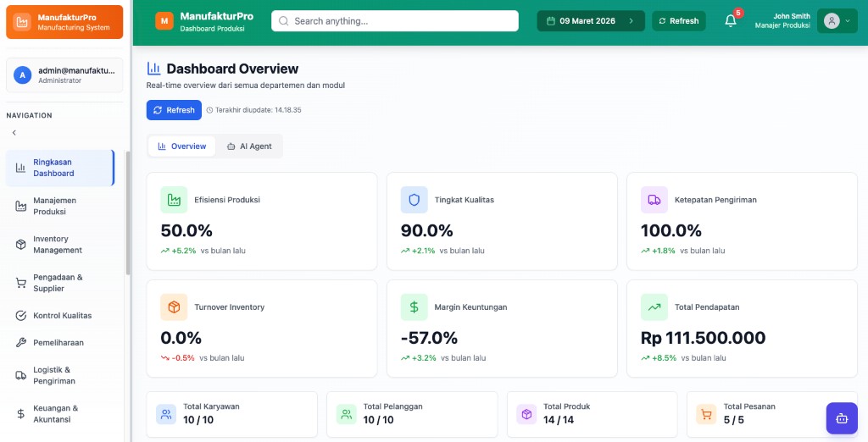Click the 5 / 5 order count
Image resolution: width=868 pixels, height=442 pixels.
733,420
